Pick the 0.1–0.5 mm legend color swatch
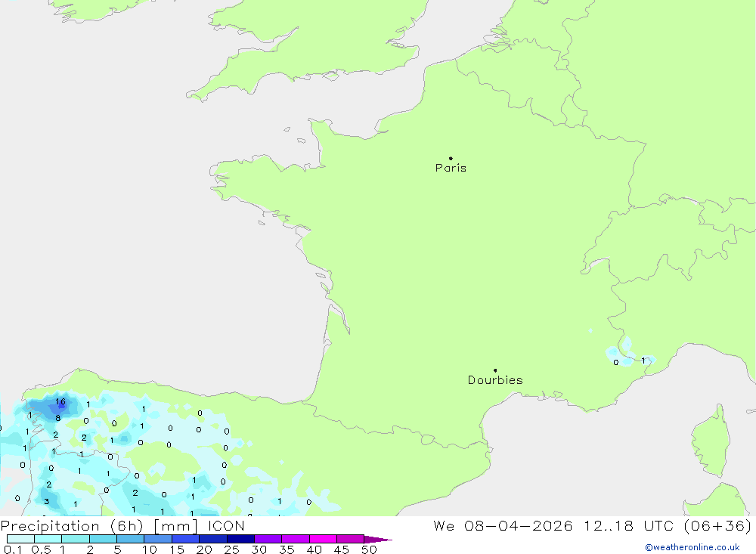Viewport: 756px width, 554px height. (x=20, y=539)
